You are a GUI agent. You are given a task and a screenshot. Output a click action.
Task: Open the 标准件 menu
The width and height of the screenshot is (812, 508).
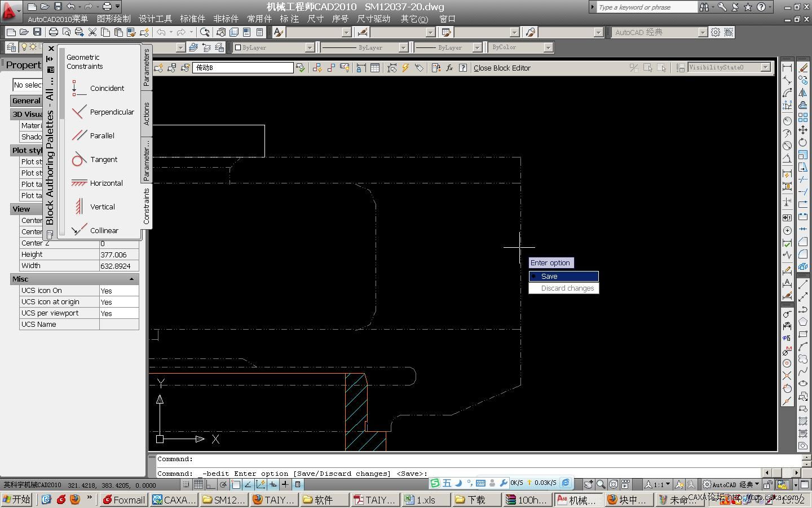tap(192, 19)
